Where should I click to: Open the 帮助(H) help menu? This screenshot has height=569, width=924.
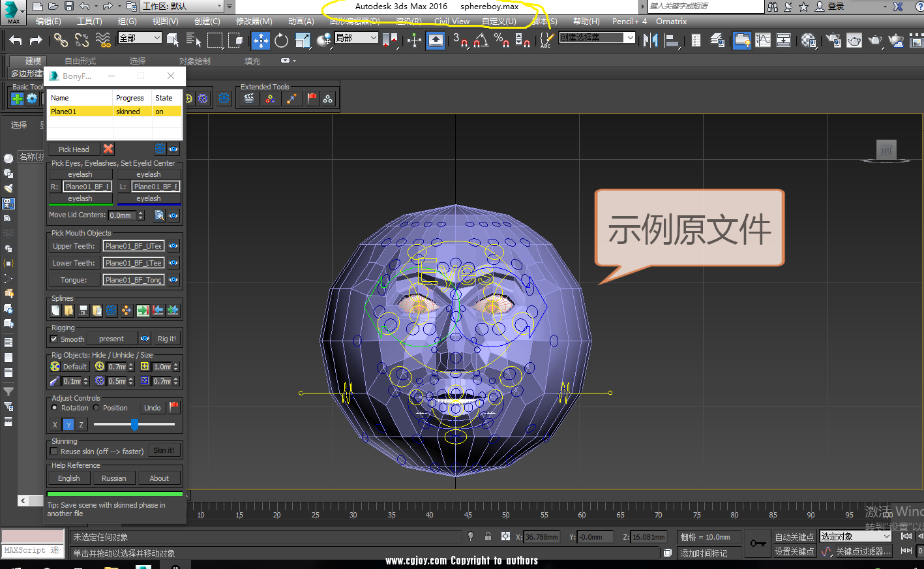click(586, 21)
